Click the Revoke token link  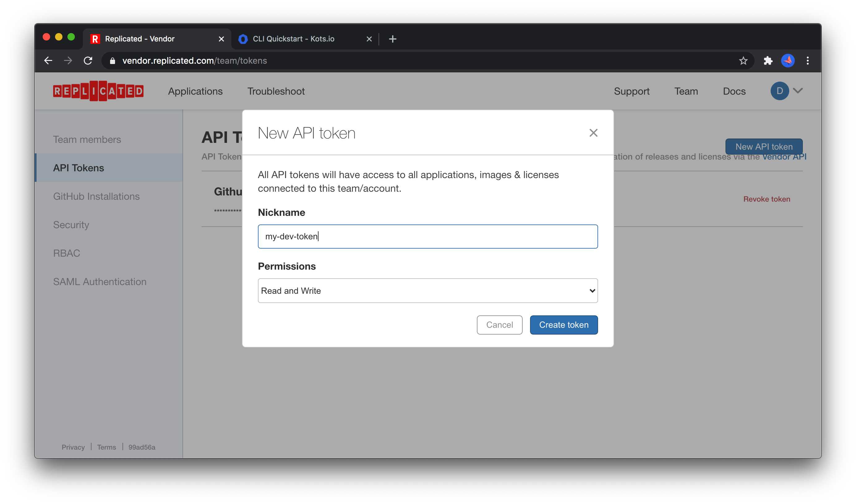coord(766,199)
